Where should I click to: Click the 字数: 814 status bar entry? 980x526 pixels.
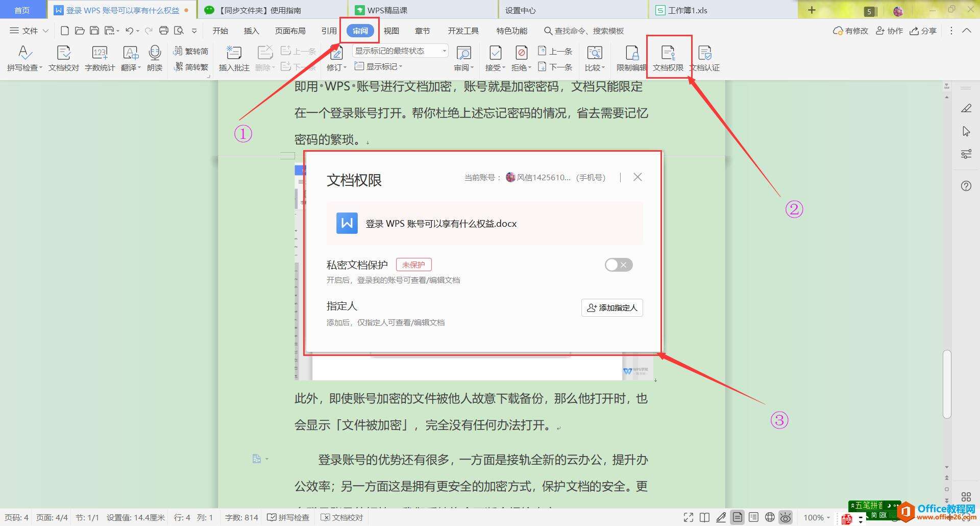click(x=242, y=517)
